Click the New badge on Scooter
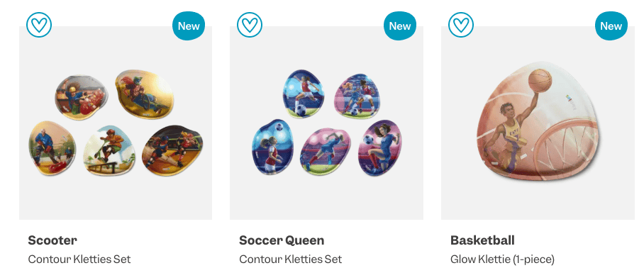The image size is (644, 268). tap(189, 26)
